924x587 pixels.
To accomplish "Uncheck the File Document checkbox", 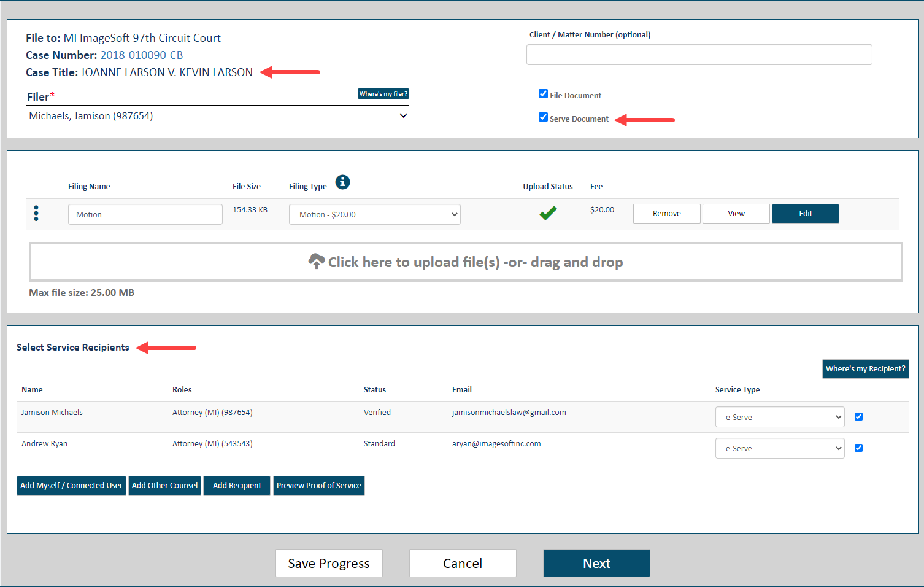I will pyautogui.click(x=543, y=94).
